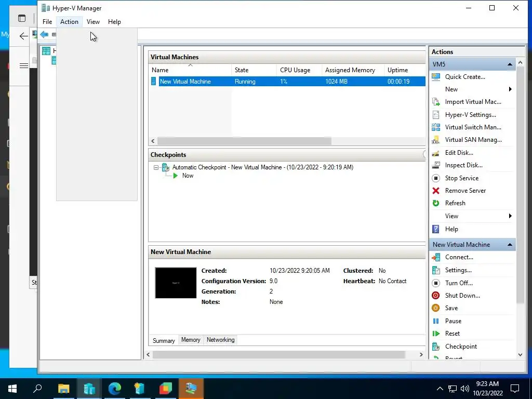Click the green Reset icon
This screenshot has height=399, width=532.
pyautogui.click(x=436, y=334)
